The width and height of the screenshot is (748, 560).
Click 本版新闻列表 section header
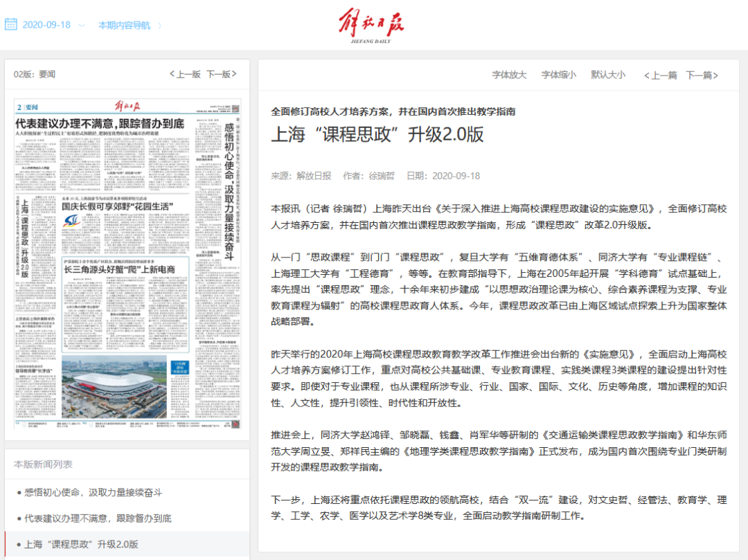(43, 464)
